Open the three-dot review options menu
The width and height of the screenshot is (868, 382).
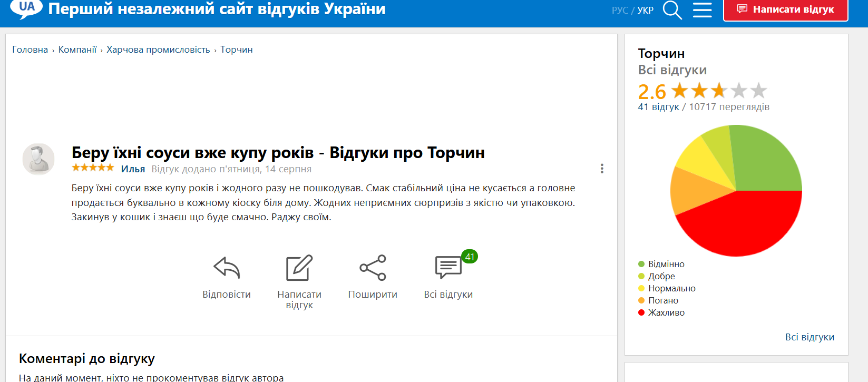[x=602, y=169]
